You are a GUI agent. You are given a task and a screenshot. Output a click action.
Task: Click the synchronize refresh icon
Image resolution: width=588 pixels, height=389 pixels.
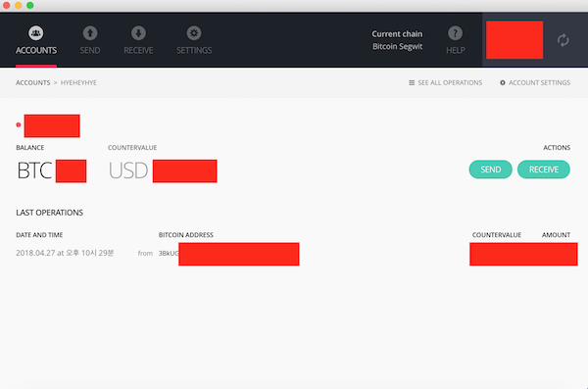[x=563, y=40]
